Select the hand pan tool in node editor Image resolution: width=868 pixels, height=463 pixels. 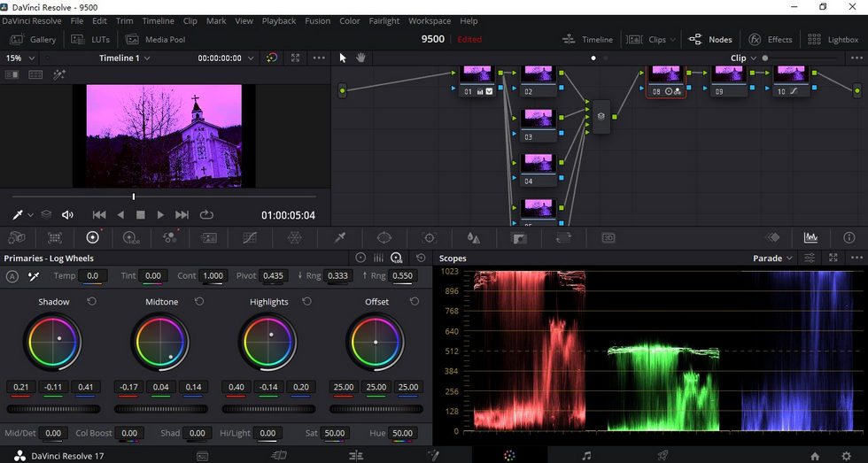(x=361, y=58)
